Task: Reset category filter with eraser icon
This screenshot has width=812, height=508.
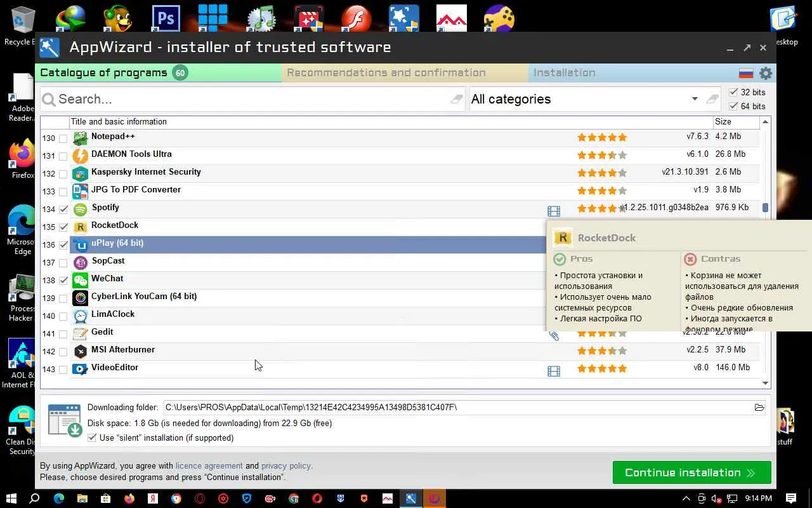Action: [x=712, y=99]
